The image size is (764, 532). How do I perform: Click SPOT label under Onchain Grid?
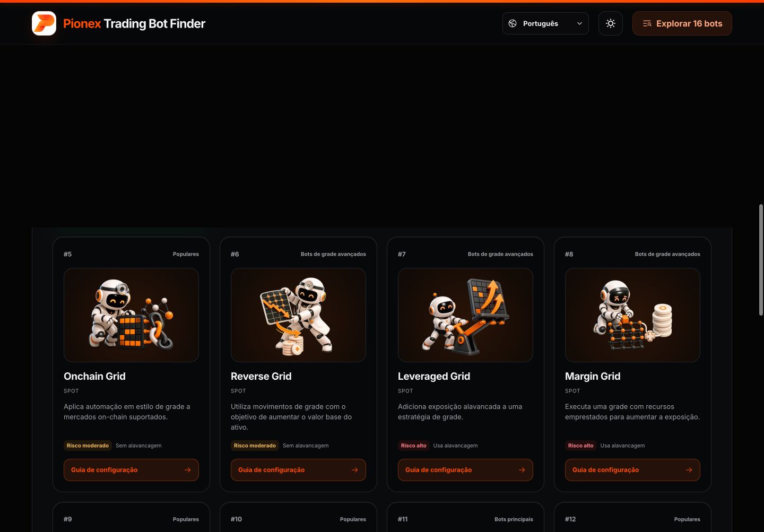click(71, 391)
